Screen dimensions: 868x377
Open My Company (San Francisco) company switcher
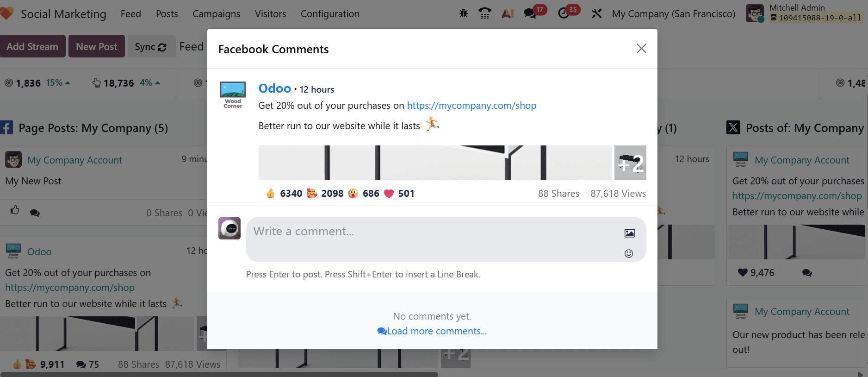pos(674,14)
